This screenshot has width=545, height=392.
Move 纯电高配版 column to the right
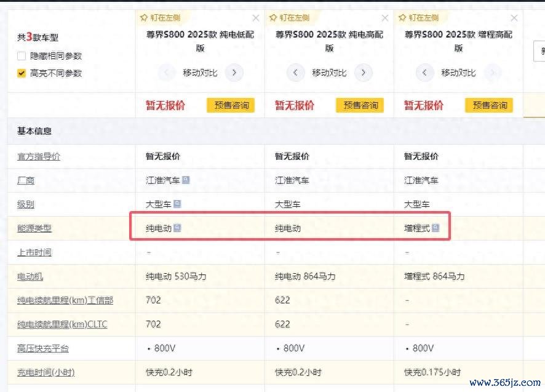coord(364,73)
